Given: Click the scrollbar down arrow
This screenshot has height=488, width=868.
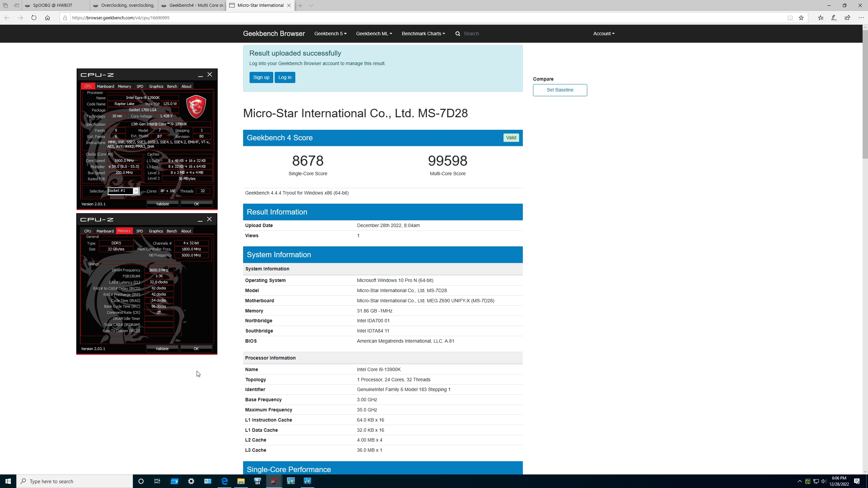Looking at the screenshot, I should 865,471.
